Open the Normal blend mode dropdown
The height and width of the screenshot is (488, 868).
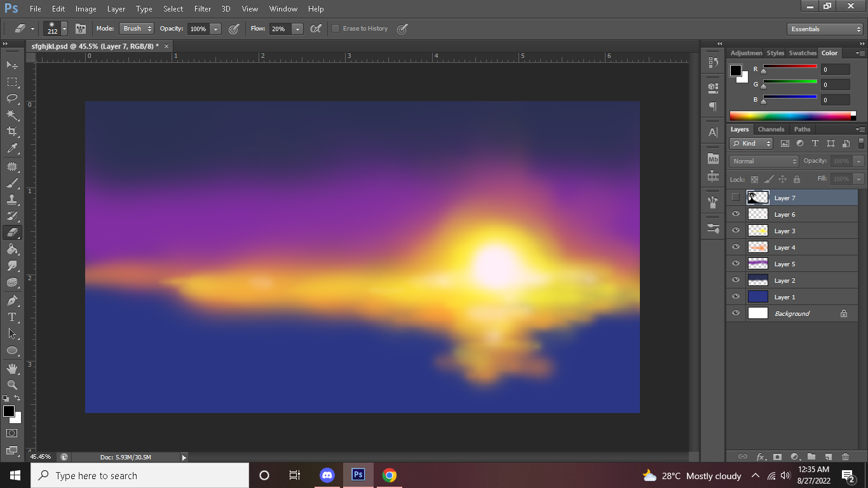point(764,161)
